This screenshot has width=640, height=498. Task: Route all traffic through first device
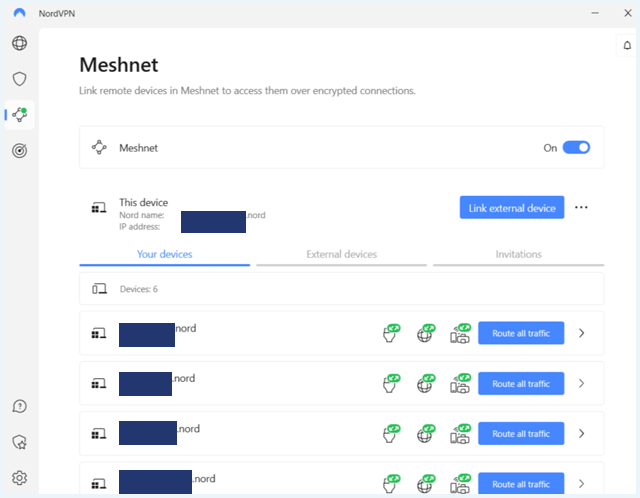[521, 333]
